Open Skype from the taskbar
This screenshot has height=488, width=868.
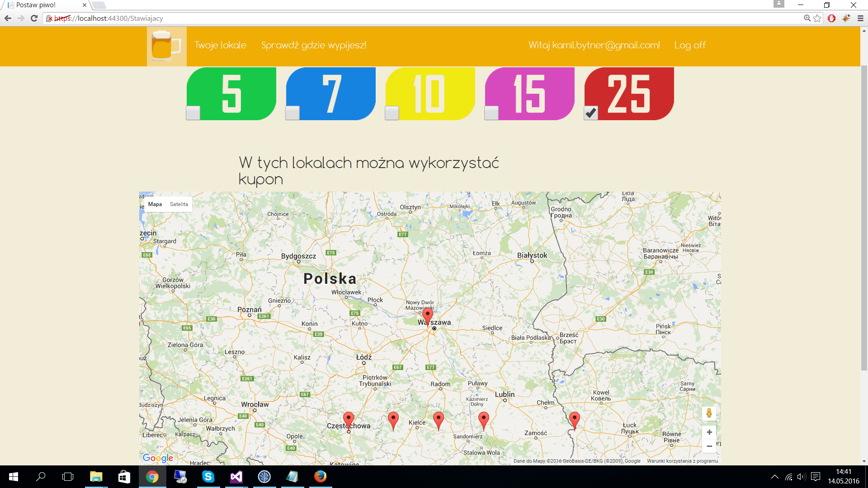(x=208, y=477)
